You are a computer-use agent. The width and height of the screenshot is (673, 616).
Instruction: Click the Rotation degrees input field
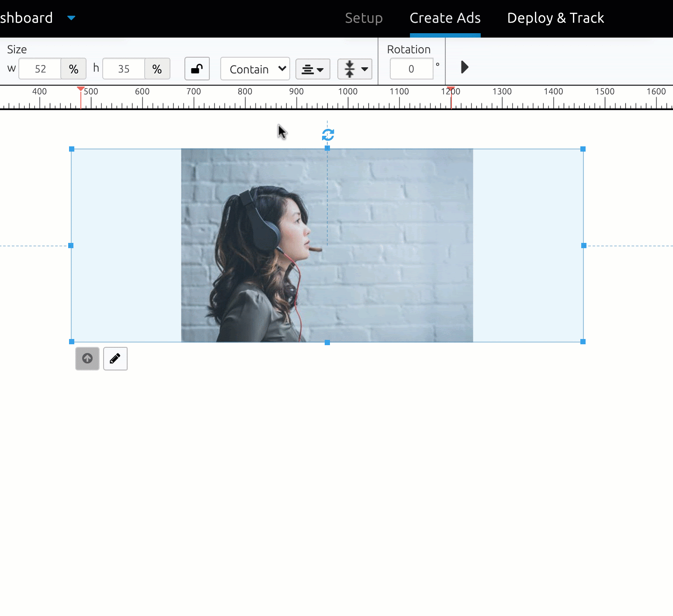click(411, 69)
